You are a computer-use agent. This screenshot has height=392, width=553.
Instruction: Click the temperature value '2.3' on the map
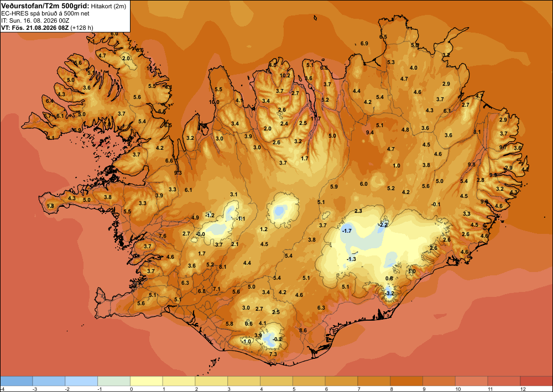[358, 211]
